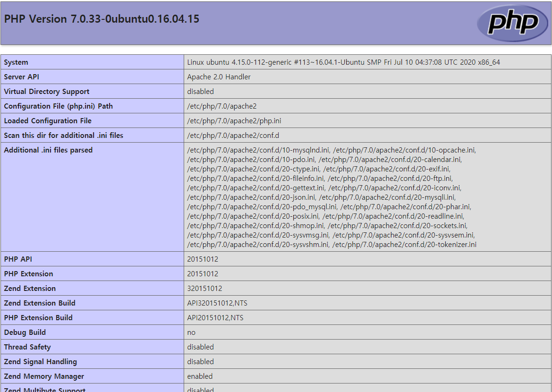Click Configuration File (php.ini) Path label

click(x=59, y=106)
